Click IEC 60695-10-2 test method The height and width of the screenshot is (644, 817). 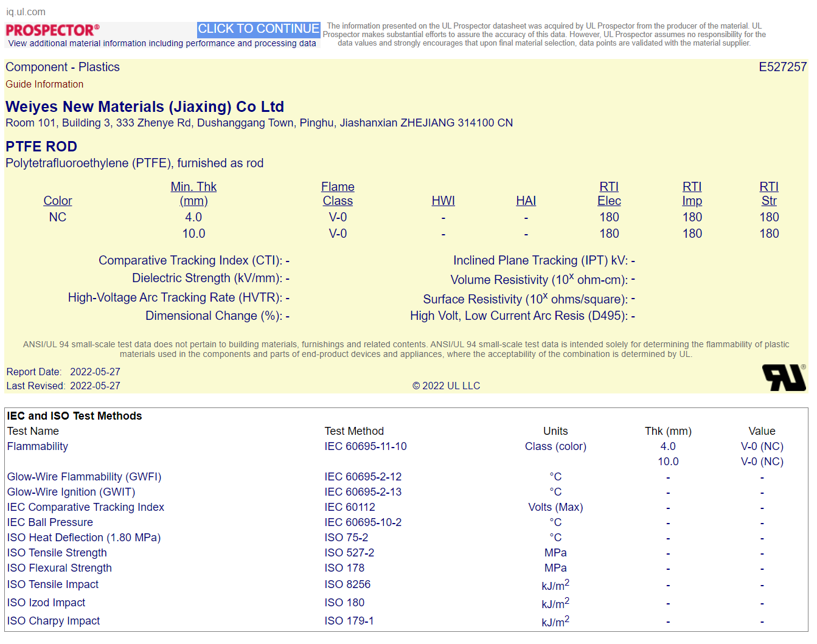[363, 522]
